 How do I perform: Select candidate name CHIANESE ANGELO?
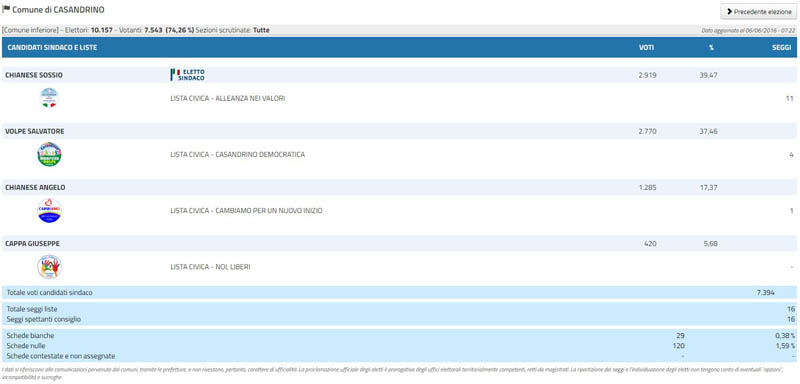(35, 187)
